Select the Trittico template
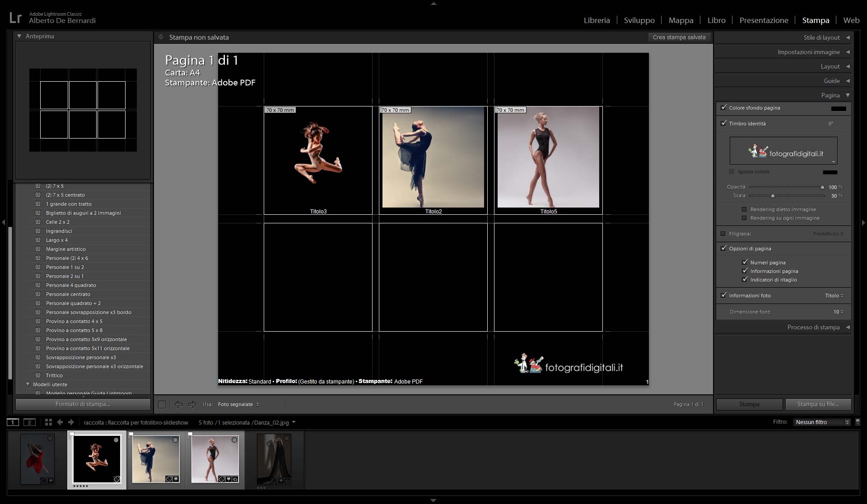Screen dimensions: 867x504 pos(54,375)
